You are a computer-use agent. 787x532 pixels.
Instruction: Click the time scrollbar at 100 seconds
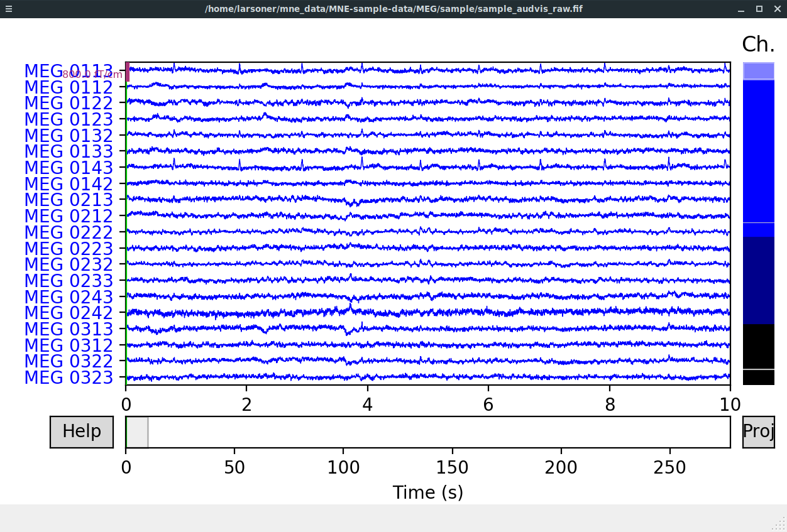pos(343,432)
